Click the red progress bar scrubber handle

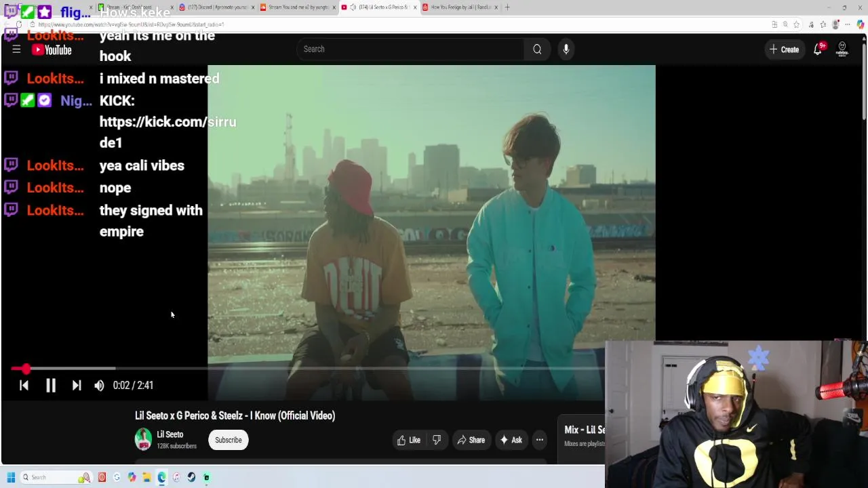26,369
